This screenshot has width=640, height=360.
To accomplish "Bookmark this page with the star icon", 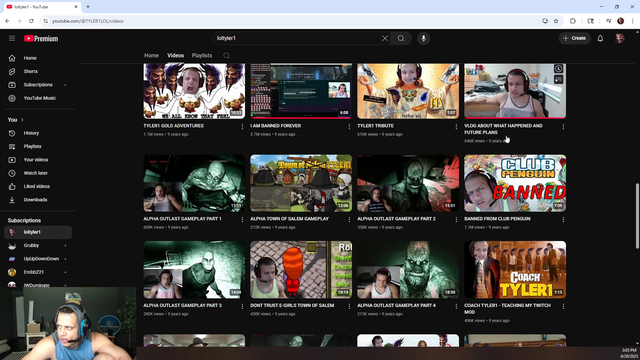I will (x=556, y=21).
